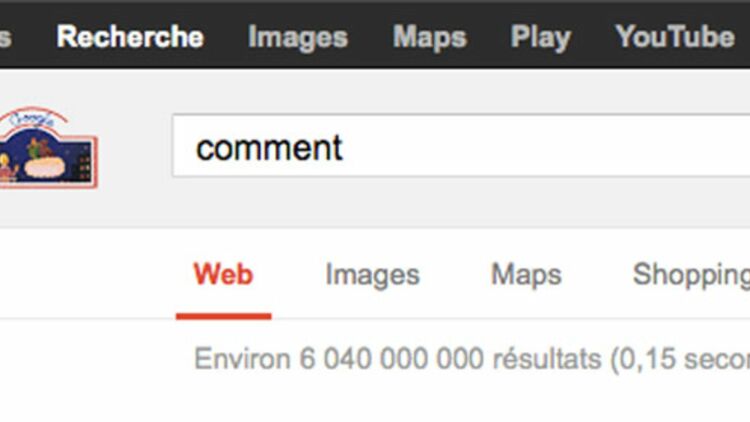Open YouTube from the top navigation bar

[x=675, y=37]
